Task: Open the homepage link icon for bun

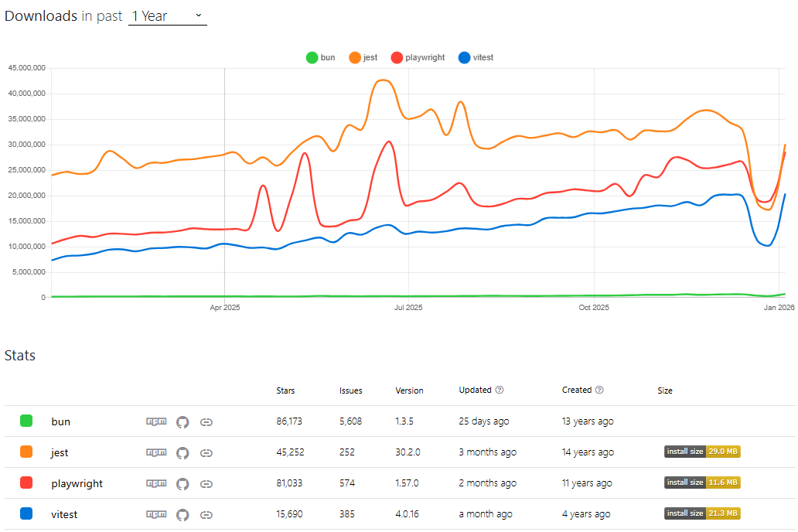Action: tap(206, 422)
